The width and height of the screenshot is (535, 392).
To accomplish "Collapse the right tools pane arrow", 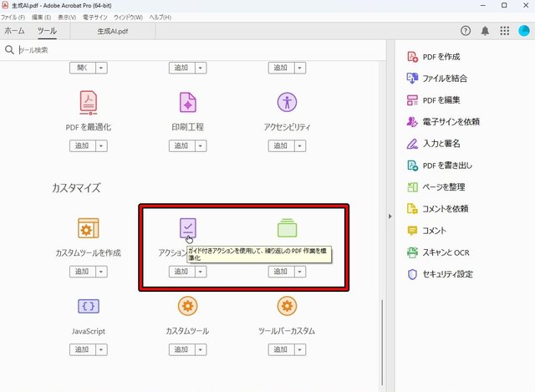I will [390, 216].
